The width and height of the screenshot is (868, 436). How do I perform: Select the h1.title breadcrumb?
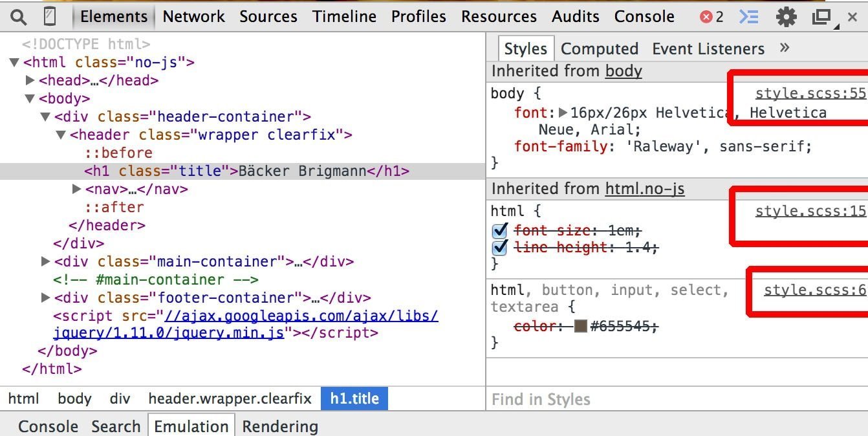[x=354, y=399]
